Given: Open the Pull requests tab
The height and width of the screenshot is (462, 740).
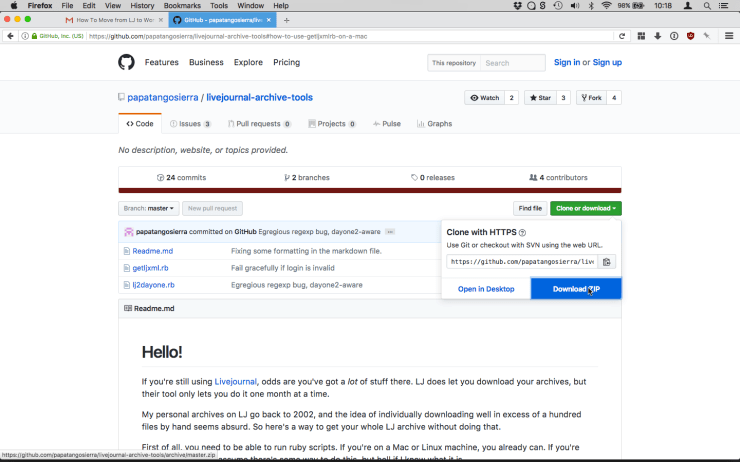Looking at the screenshot, I should point(258,124).
